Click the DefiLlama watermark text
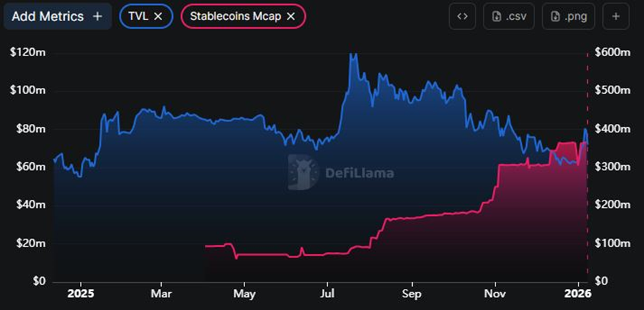 tap(359, 173)
